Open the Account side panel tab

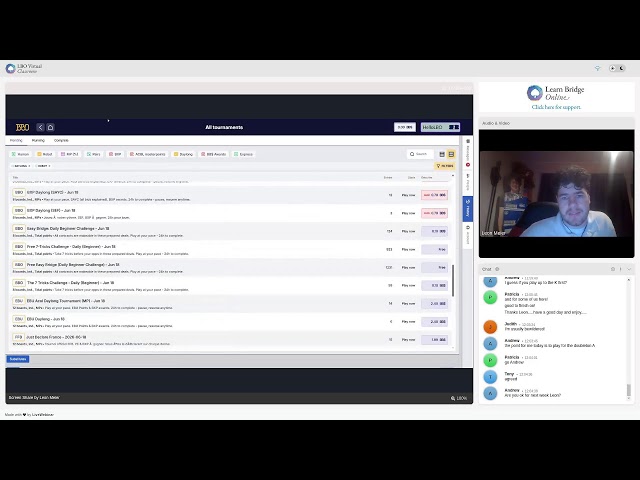(468, 235)
